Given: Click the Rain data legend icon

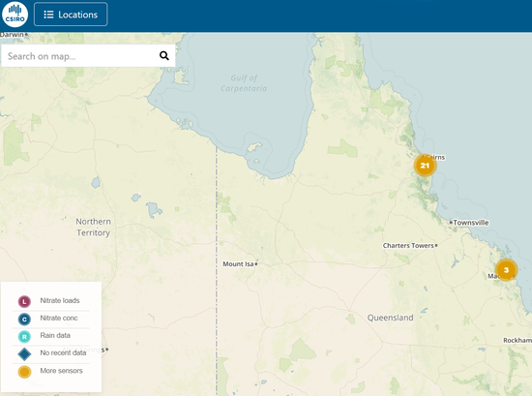Looking at the screenshot, I should (24, 337).
